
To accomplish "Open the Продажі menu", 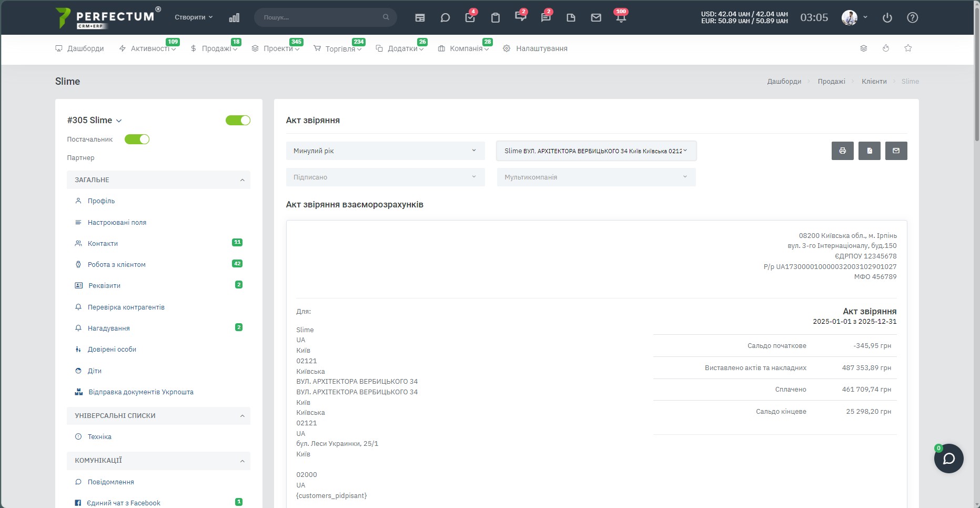I will tap(214, 48).
